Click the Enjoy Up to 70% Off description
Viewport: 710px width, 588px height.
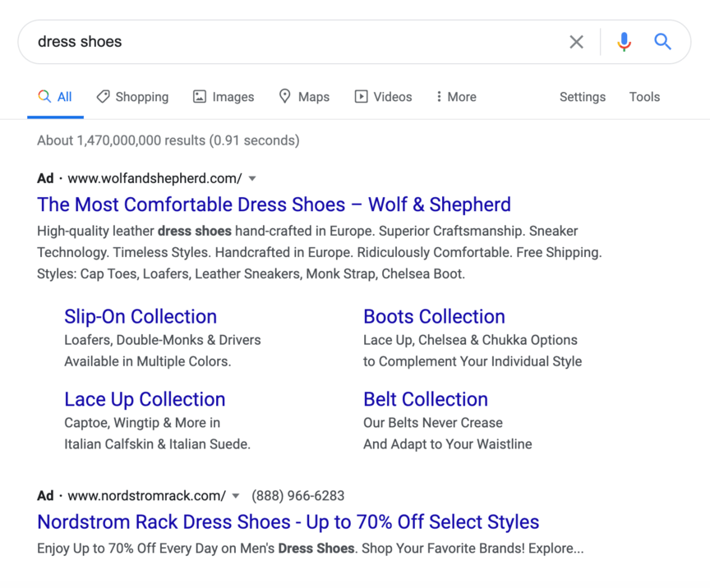(x=311, y=548)
